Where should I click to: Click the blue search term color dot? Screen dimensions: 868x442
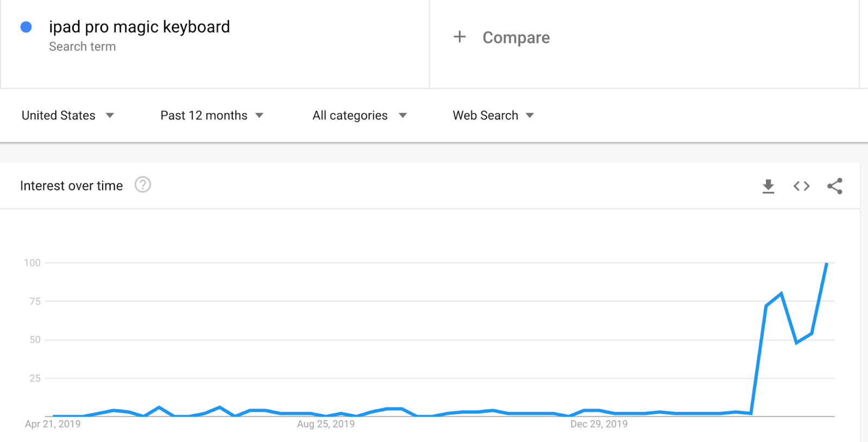coord(25,26)
